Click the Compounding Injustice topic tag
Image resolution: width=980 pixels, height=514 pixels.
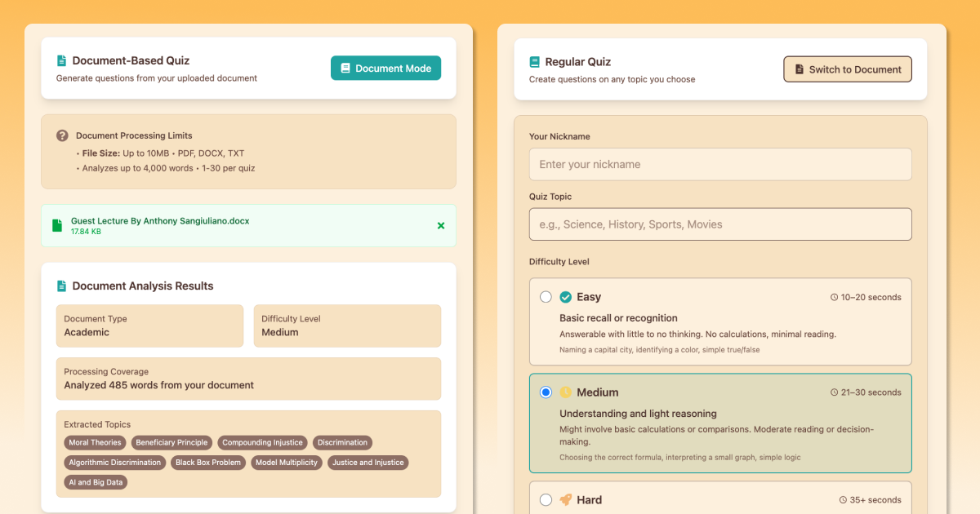(262, 443)
